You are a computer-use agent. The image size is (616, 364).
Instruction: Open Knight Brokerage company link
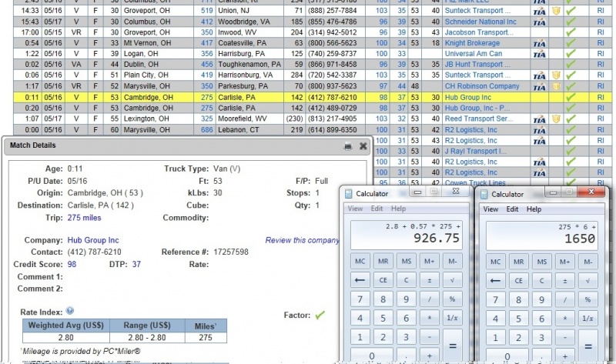point(472,43)
